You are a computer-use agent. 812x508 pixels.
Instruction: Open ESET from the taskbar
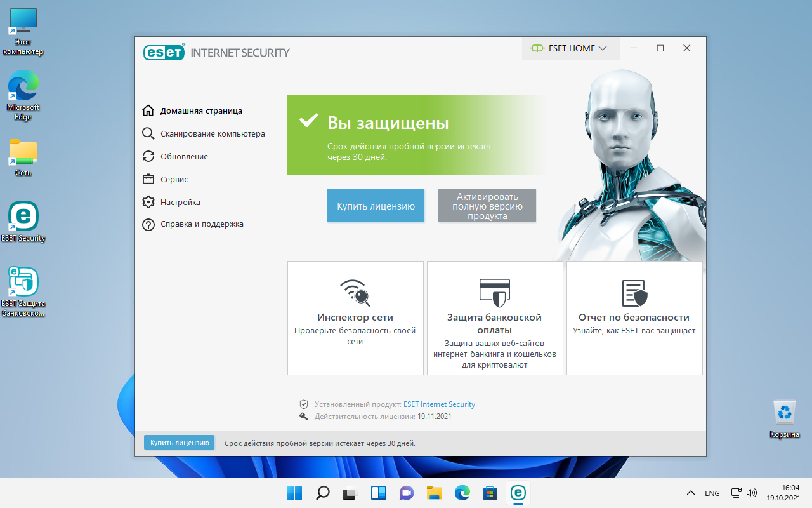[519, 493]
